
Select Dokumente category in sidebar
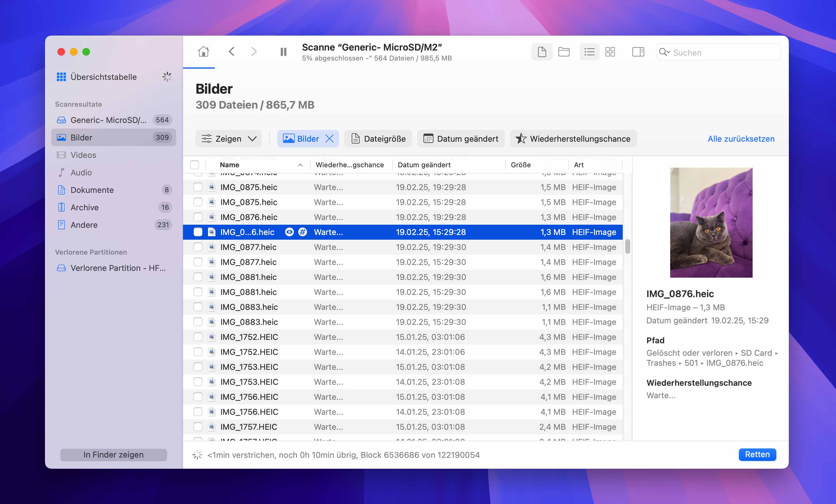pos(114,190)
